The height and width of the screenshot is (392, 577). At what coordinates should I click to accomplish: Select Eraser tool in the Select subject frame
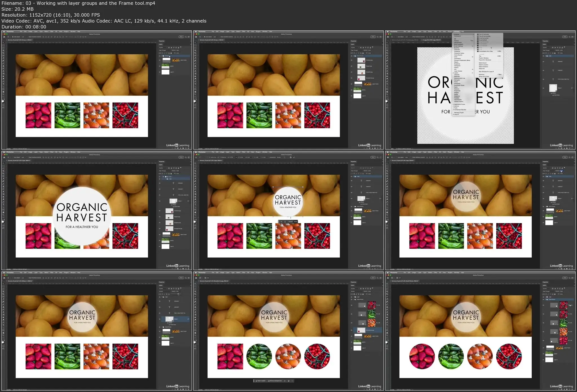pyautogui.click(x=195, y=312)
